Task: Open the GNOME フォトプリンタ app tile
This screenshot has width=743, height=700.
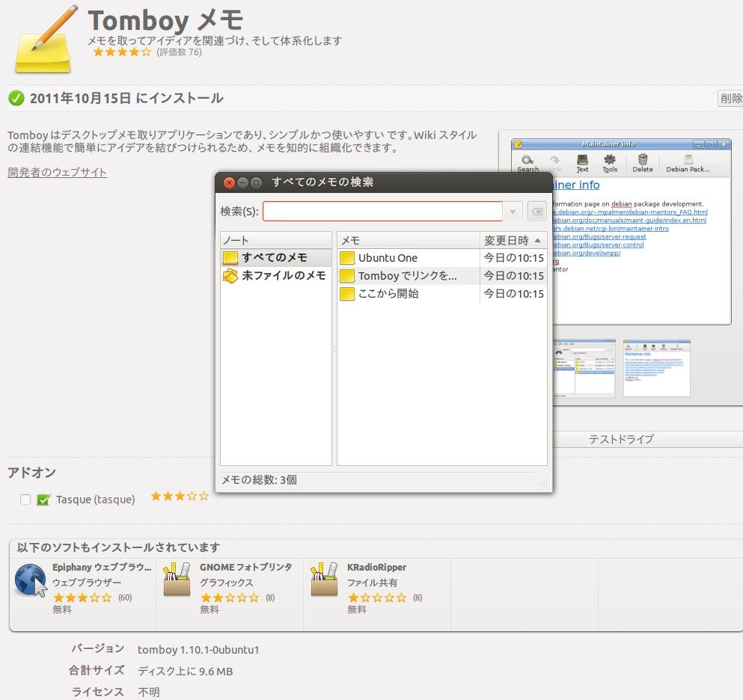Action: (230, 595)
